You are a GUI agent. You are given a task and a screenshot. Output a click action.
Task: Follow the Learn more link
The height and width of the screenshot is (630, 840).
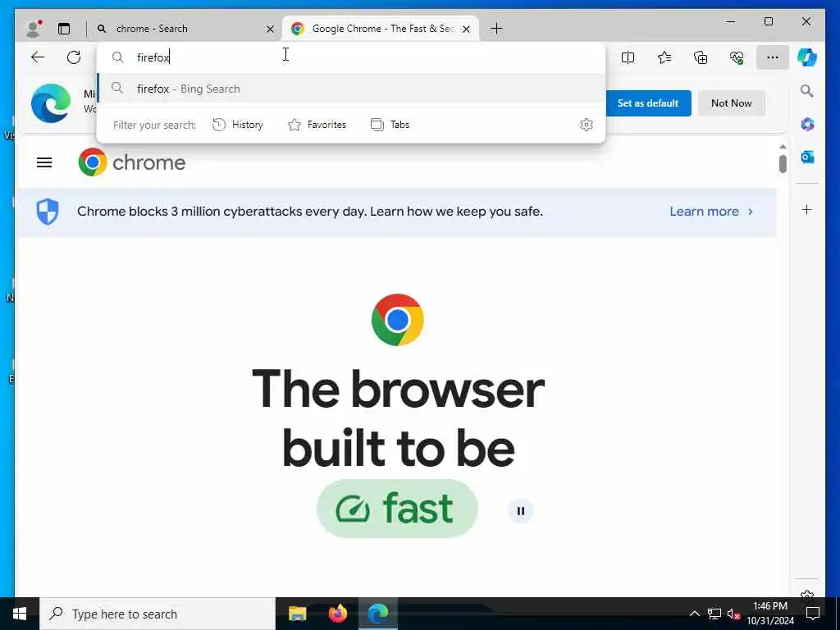click(711, 212)
